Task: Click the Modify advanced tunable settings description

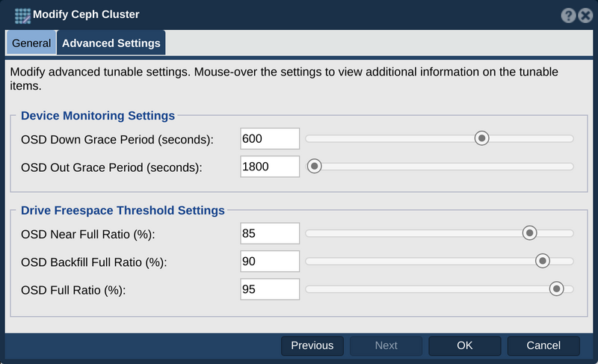Action: [284, 78]
